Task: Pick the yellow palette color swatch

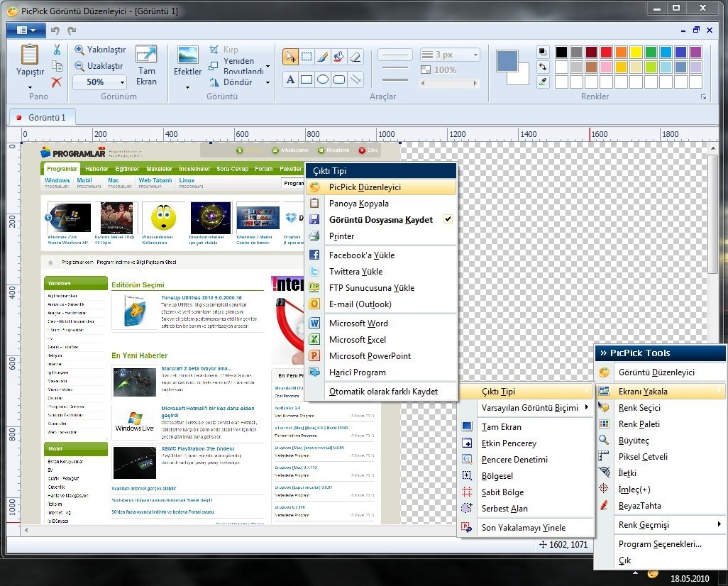Action: point(636,52)
